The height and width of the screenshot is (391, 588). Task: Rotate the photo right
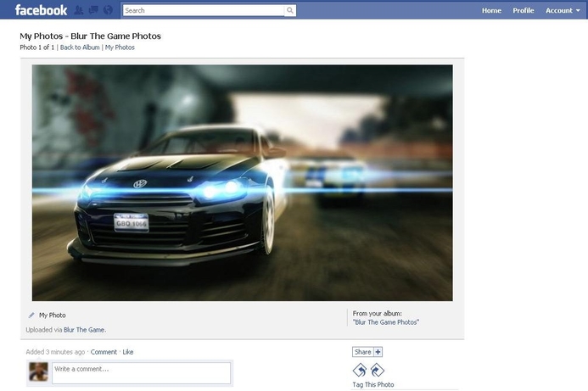pos(378,371)
